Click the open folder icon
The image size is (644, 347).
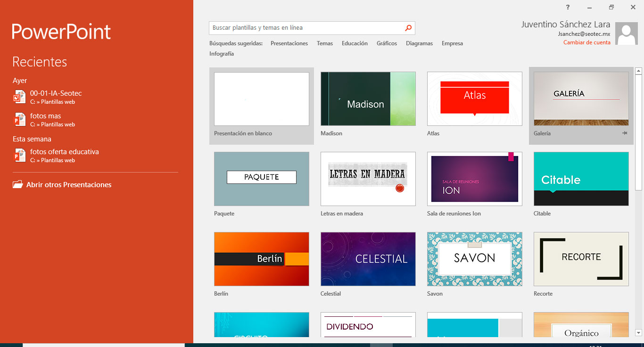18,185
